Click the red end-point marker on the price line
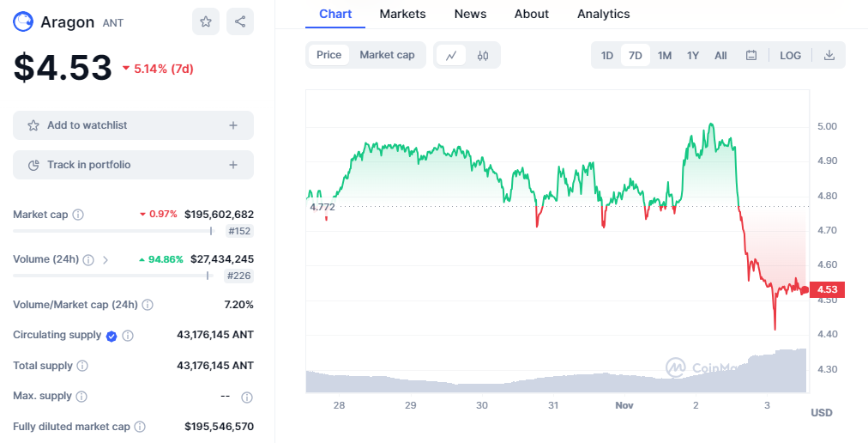This screenshot has height=443, width=868. click(x=805, y=290)
